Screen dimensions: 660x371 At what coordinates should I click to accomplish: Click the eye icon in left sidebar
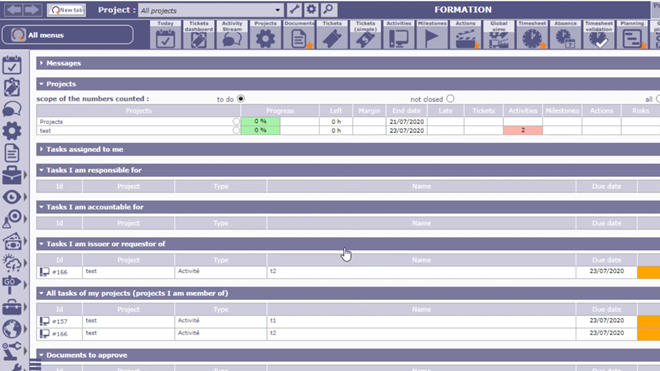[x=12, y=197]
